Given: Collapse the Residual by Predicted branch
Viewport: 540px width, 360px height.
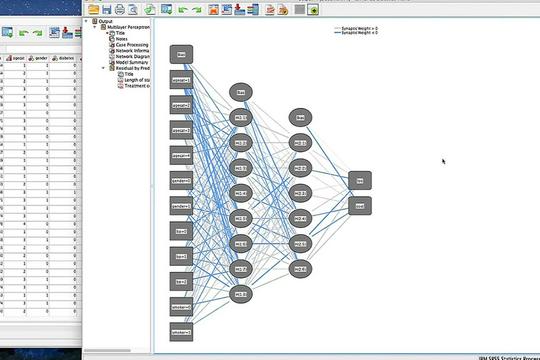Looking at the screenshot, I should coord(104,68).
